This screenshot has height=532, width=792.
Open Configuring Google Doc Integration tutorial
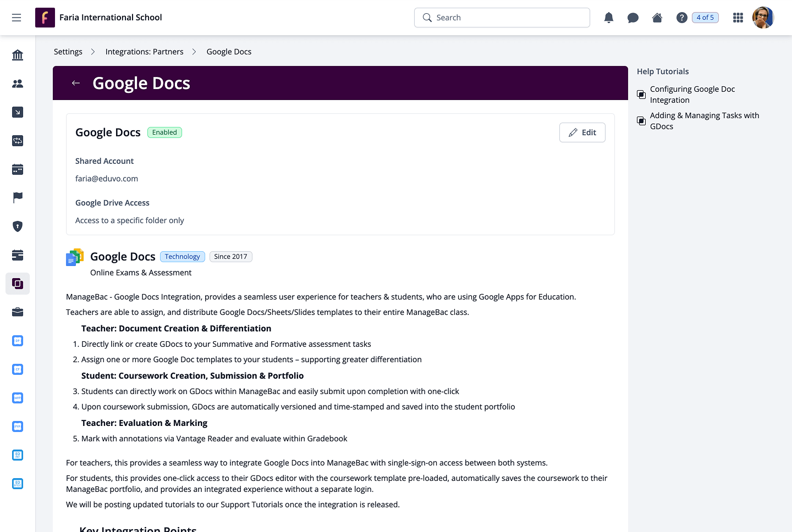click(x=692, y=95)
